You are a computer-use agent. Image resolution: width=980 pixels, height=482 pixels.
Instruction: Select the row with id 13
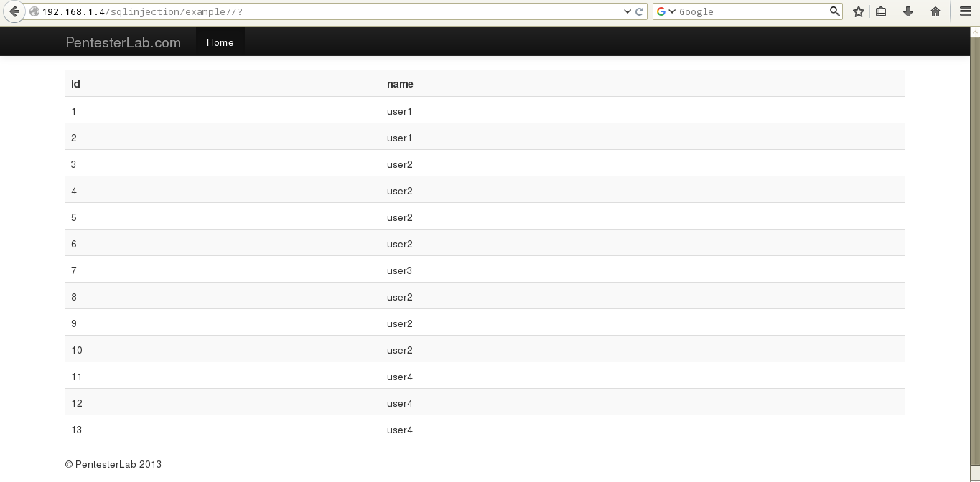pos(77,430)
